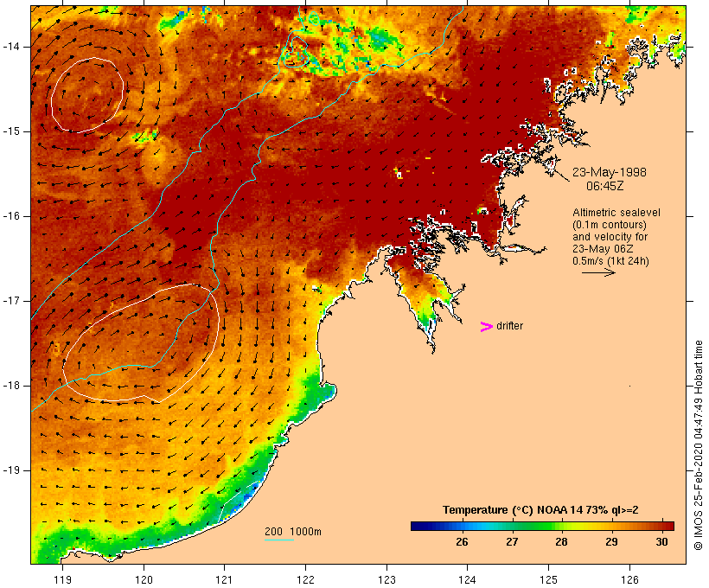Click the IMOS copyright timestamp text
Viewport: 709px width, 588px height.
coord(698,445)
